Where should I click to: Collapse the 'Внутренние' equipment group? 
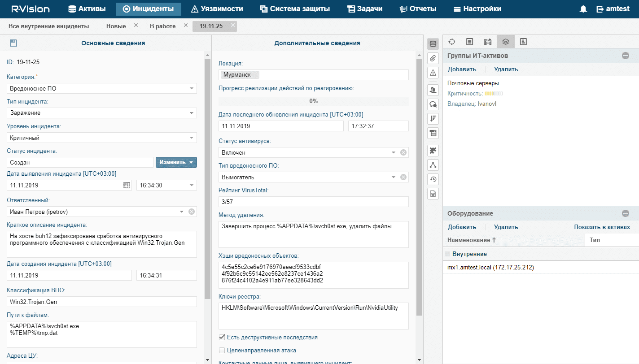click(x=447, y=254)
